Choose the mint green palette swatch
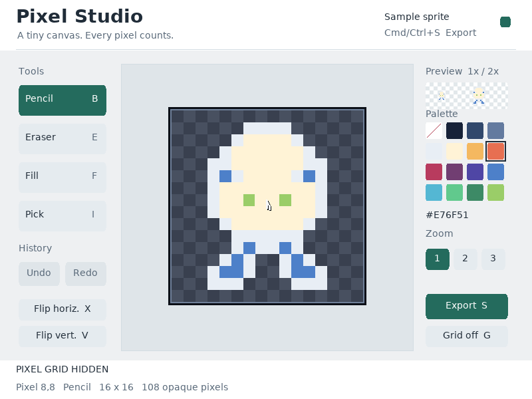This screenshot has height=399, width=532. pyautogui.click(x=455, y=193)
